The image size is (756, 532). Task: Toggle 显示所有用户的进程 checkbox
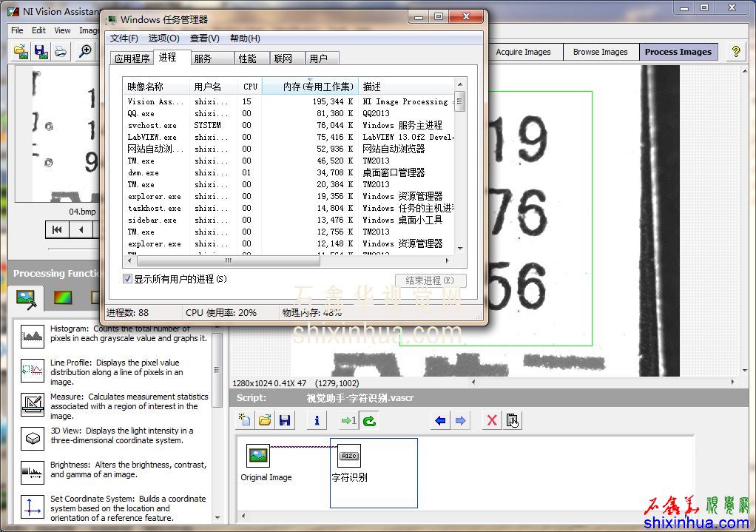point(127,279)
